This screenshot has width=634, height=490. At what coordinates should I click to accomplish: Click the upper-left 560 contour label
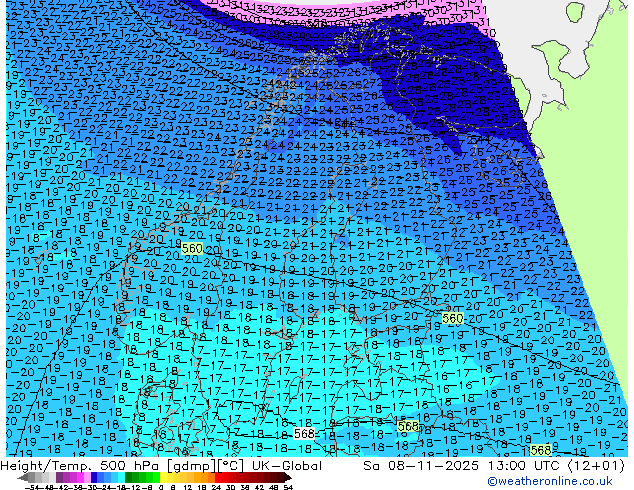coord(192,248)
